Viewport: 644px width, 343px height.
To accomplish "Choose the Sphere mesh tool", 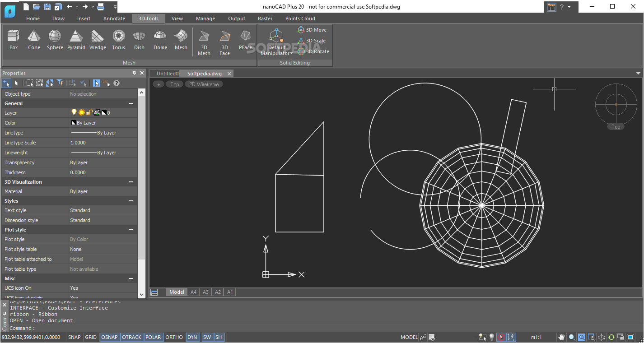I will pyautogui.click(x=55, y=40).
